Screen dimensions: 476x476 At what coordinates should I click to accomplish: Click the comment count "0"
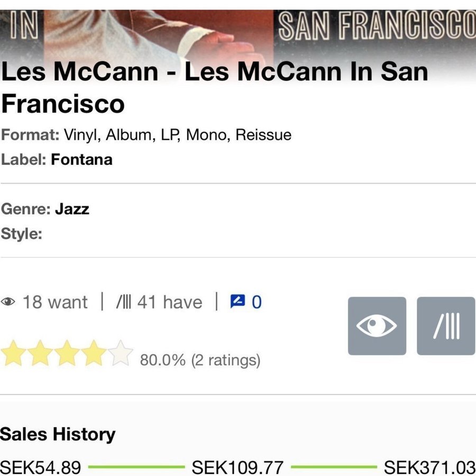(257, 303)
